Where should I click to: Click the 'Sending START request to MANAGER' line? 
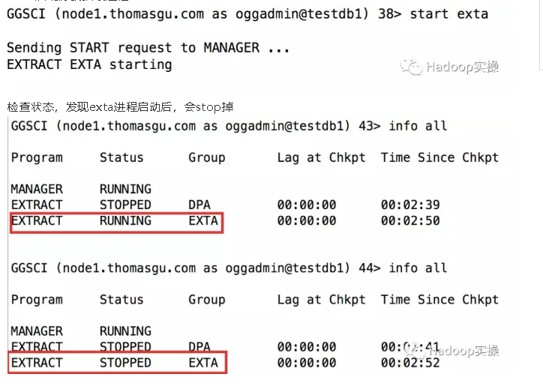(x=148, y=47)
